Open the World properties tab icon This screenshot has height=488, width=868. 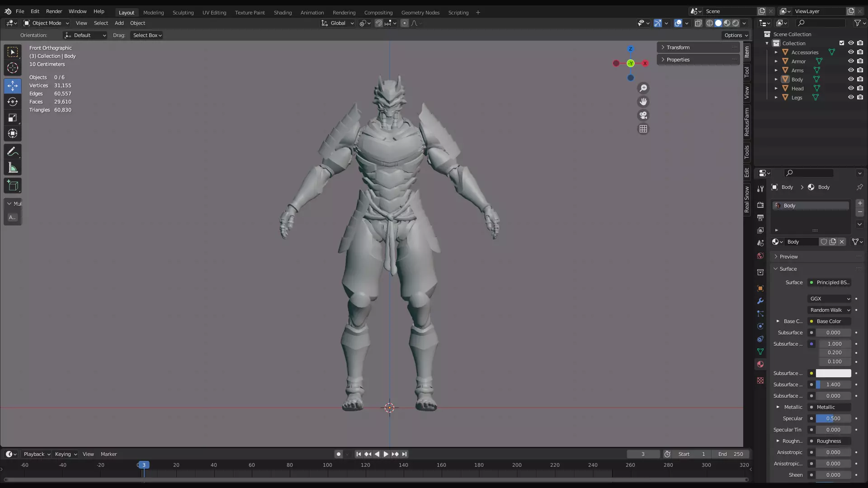[x=760, y=256]
